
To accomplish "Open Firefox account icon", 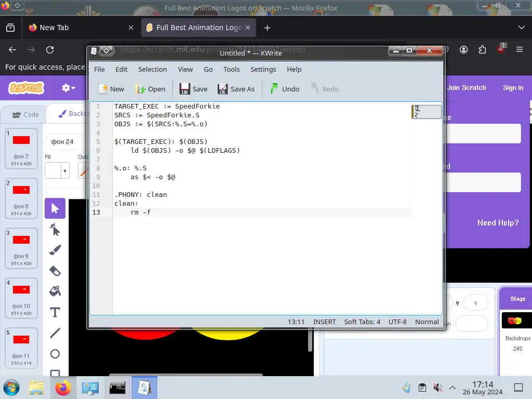I will pos(463,50).
